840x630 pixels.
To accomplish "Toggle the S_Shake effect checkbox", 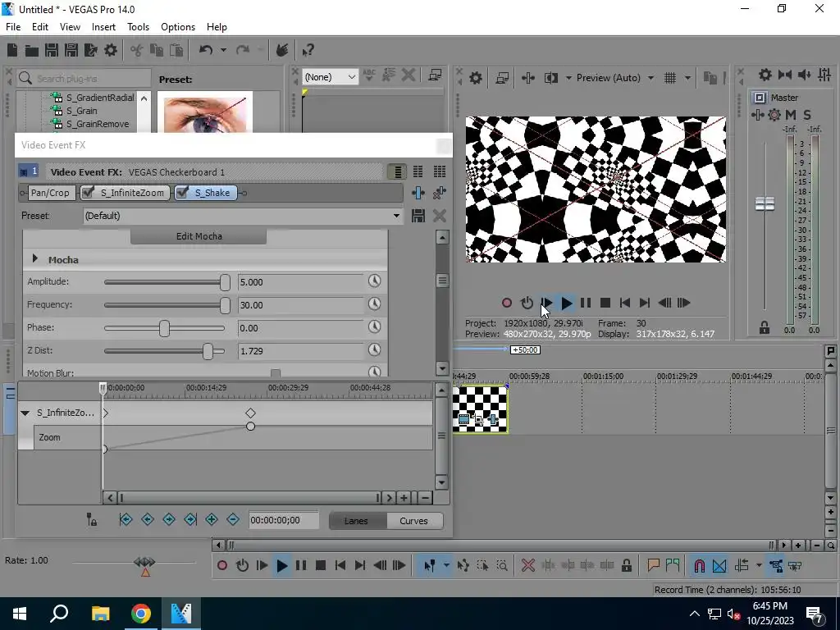I will 182,192.
